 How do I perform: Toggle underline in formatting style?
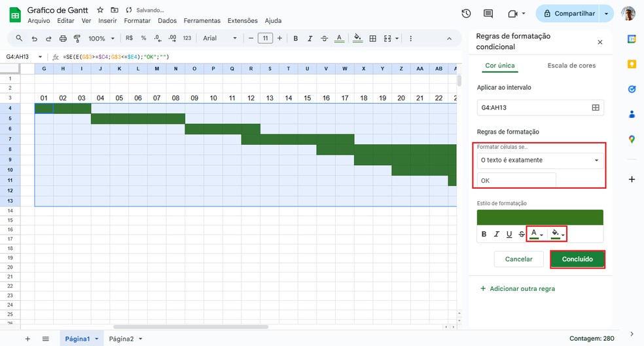(x=509, y=234)
